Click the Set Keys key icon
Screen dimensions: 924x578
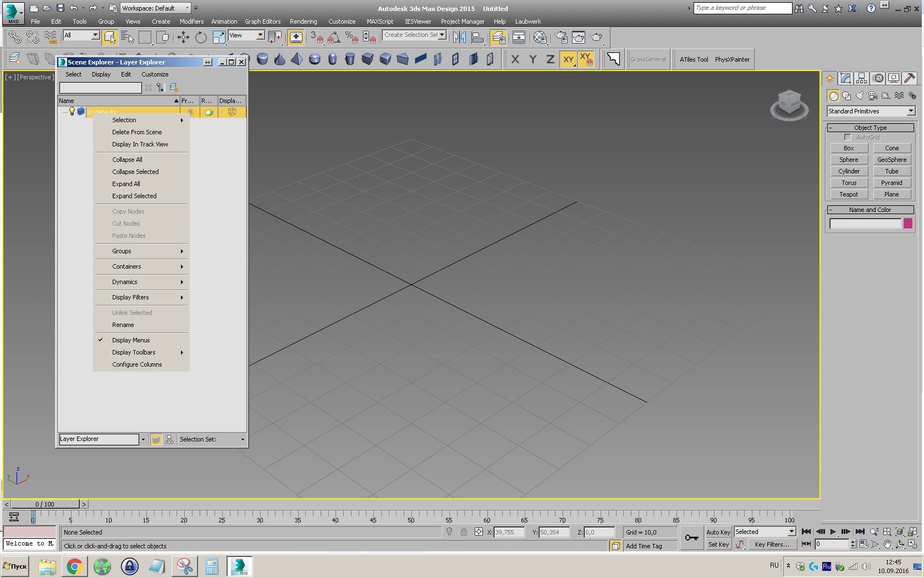[x=691, y=538]
